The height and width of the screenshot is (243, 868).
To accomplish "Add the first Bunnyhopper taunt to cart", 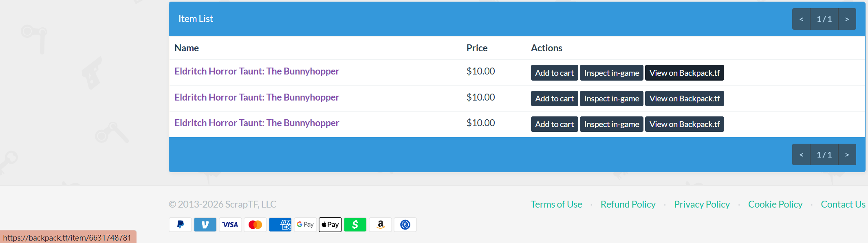I will click(554, 73).
